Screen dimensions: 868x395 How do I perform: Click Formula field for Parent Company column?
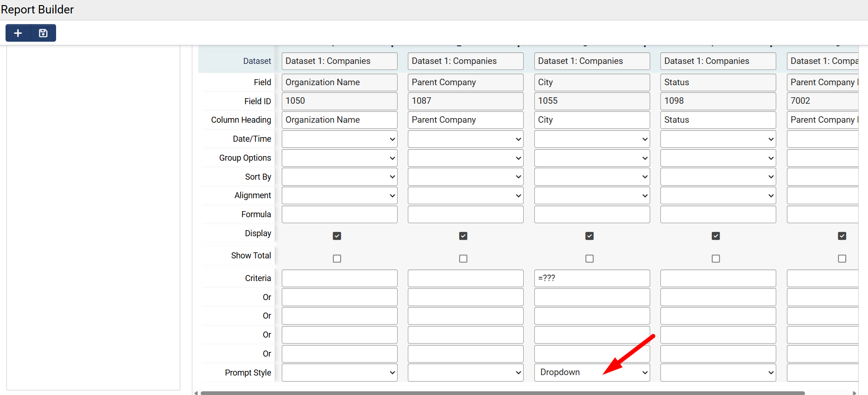pos(465,214)
